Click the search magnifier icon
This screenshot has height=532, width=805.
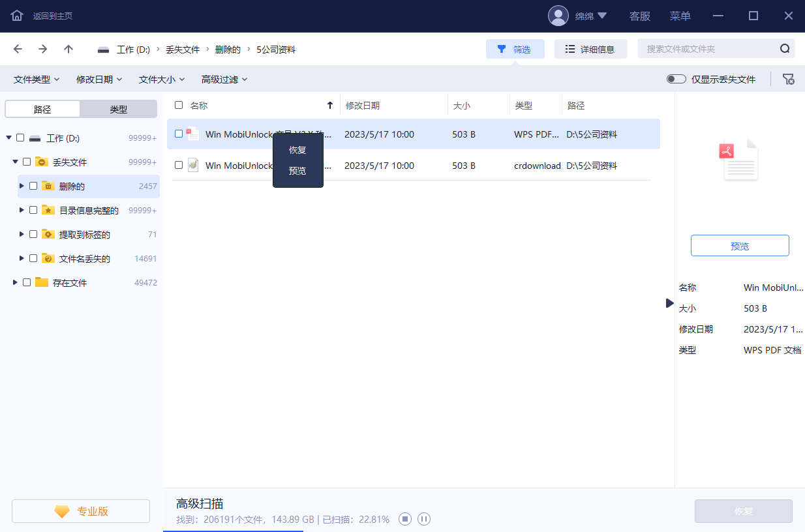(x=785, y=49)
